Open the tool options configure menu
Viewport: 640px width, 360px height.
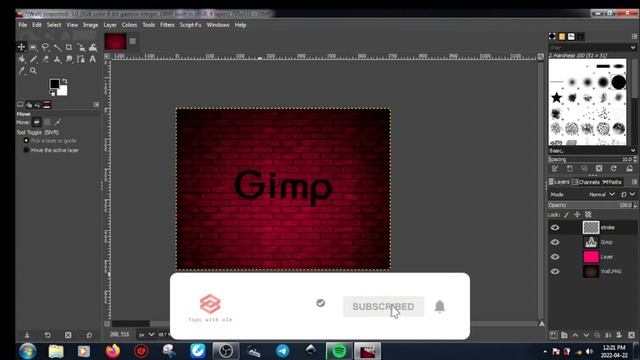pos(96,104)
